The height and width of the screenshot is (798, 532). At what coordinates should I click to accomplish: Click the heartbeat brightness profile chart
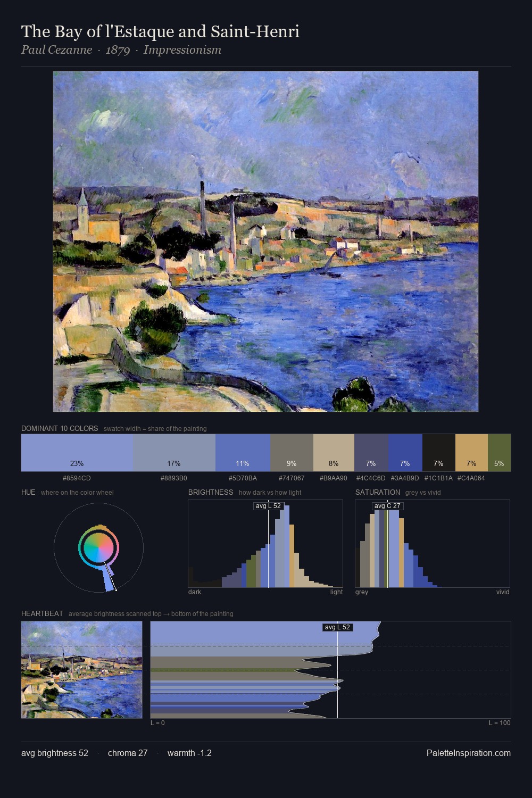[x=330, y=670]
